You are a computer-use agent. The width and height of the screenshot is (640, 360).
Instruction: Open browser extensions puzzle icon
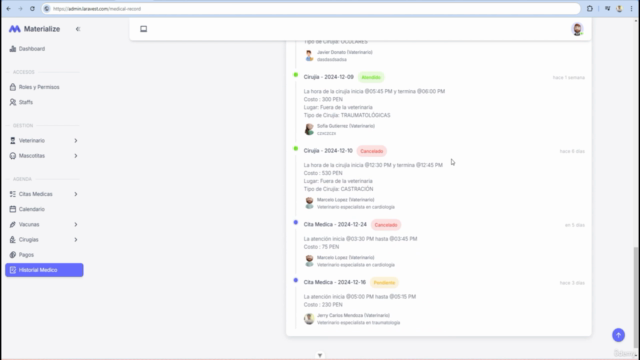(590, 9)
